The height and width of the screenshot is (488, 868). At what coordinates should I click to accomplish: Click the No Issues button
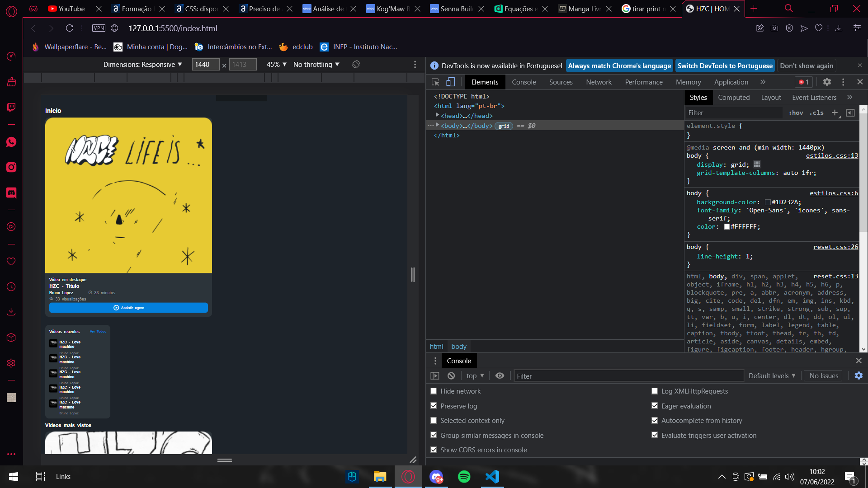click(824, 376)
